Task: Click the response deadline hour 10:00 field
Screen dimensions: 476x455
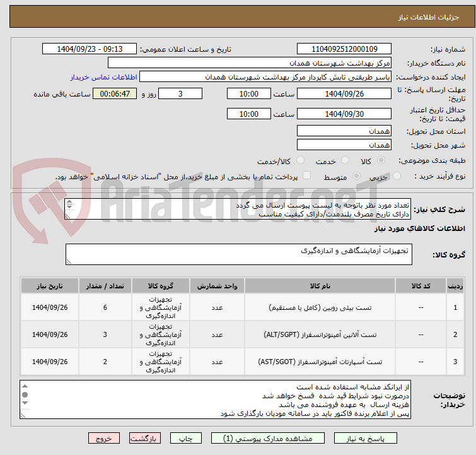Action: pyautogui.click(x=248, y=93)
